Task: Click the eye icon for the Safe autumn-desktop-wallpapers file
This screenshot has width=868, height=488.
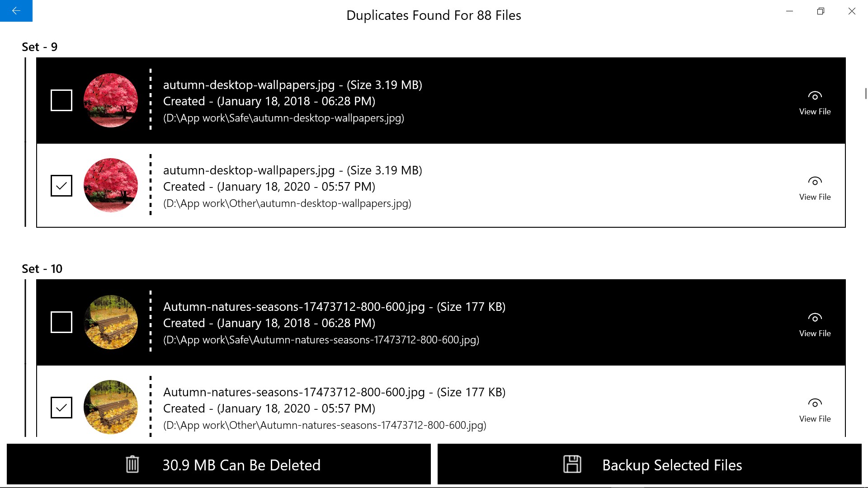Action: tap(815, 96)
